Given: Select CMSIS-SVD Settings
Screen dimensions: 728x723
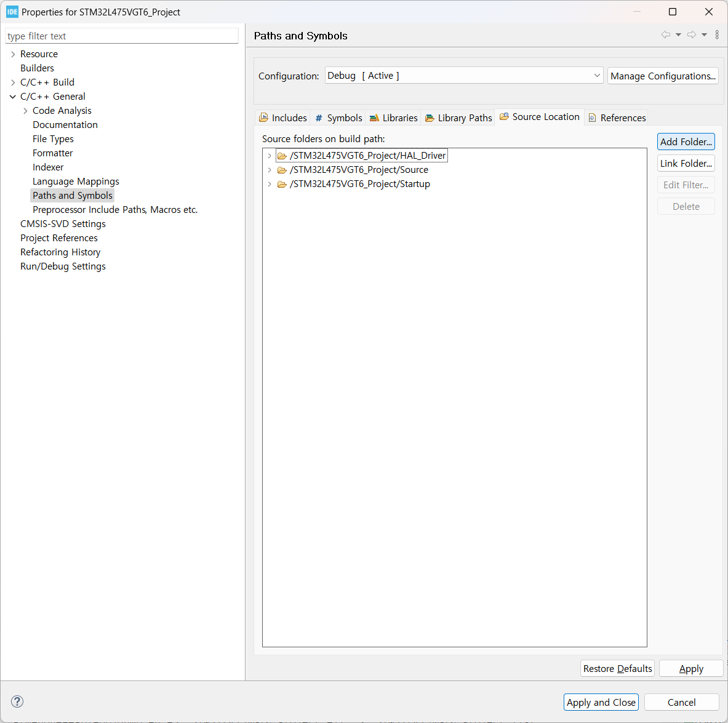Looking at the screenshot, I should click(63, 224).
